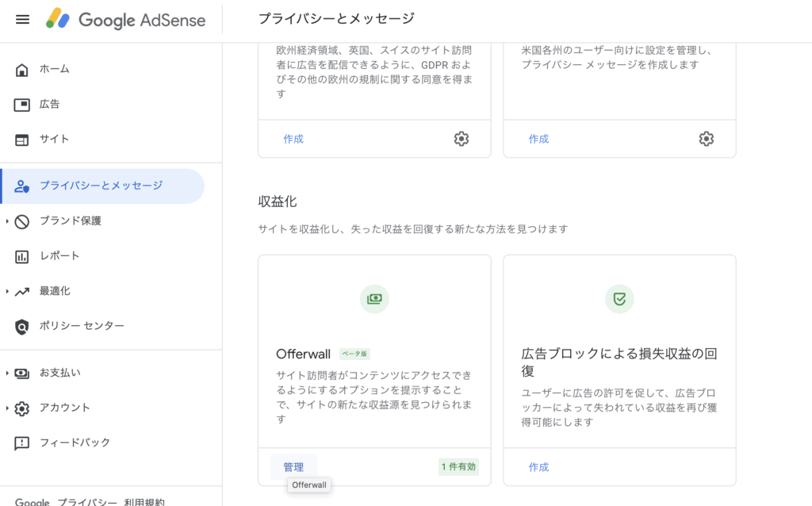
Task: Open the 利用規約 footer link
Action: pyautogui.click(x=144, y=502)
